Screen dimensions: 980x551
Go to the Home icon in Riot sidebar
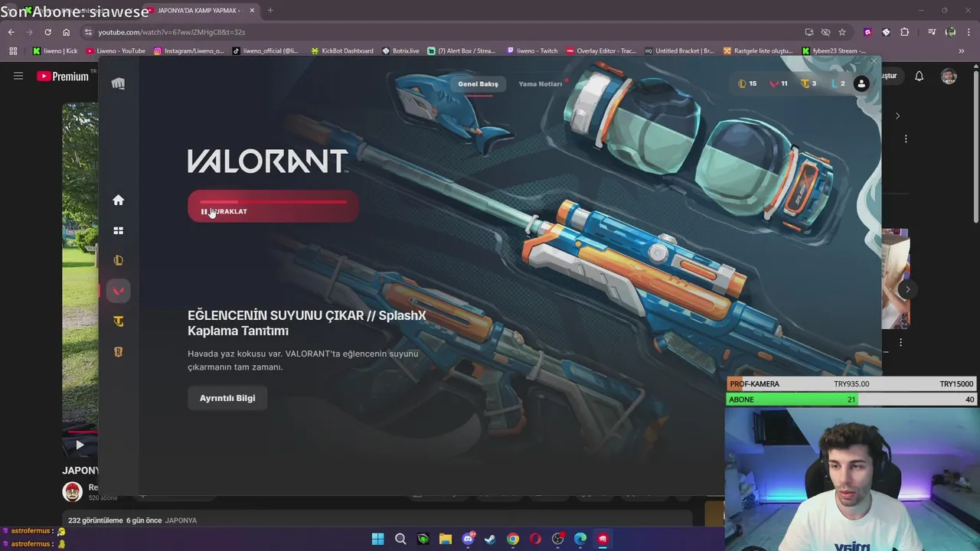pos(118,200)
